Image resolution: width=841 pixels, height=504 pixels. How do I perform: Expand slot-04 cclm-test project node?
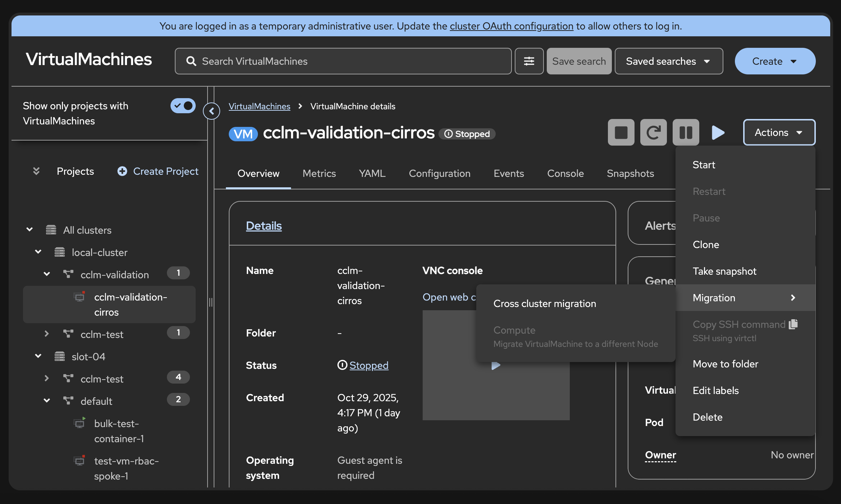(x=47, y=379)
